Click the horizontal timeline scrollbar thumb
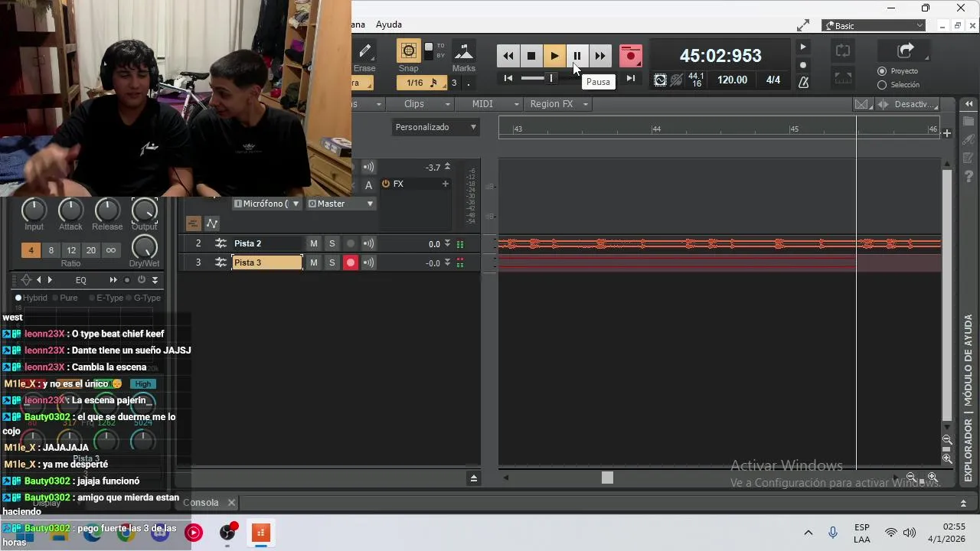This screenshot has height=551, width=980. (x=607, y=478)
